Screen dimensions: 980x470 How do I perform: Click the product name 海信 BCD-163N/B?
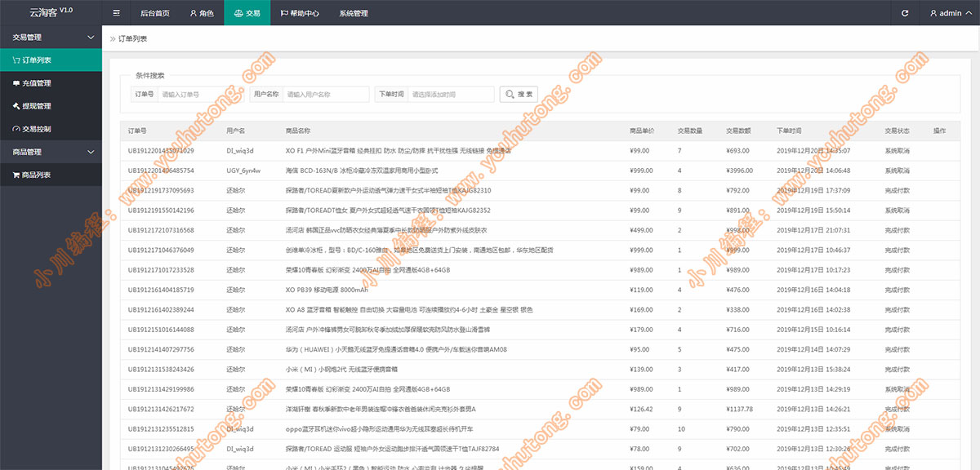tap(362, 171)
